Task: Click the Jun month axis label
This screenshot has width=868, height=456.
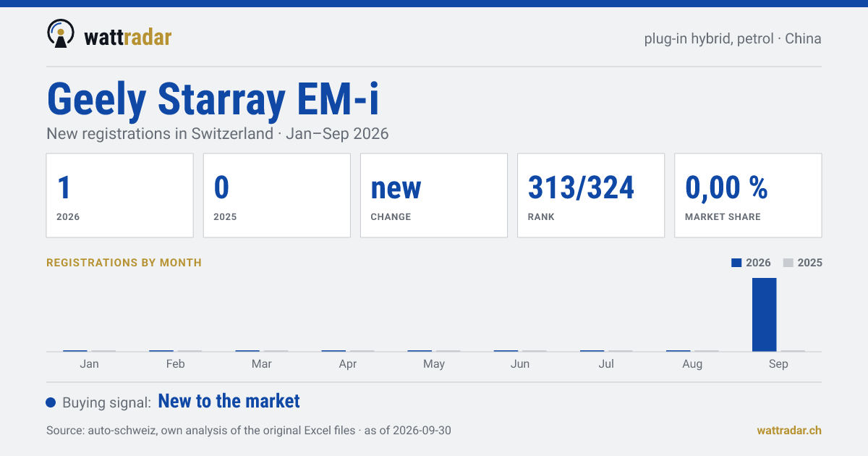Action: point(520,364)
